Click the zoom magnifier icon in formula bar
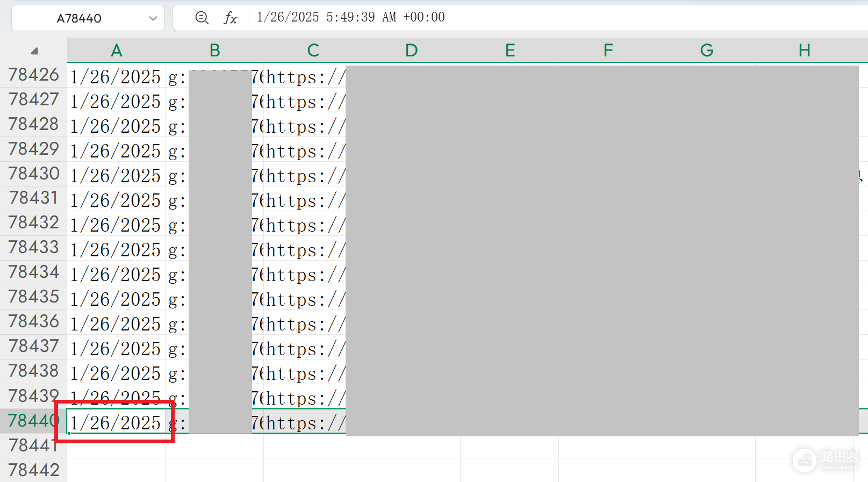The image size is (868, 482). (x=202, y=18)
